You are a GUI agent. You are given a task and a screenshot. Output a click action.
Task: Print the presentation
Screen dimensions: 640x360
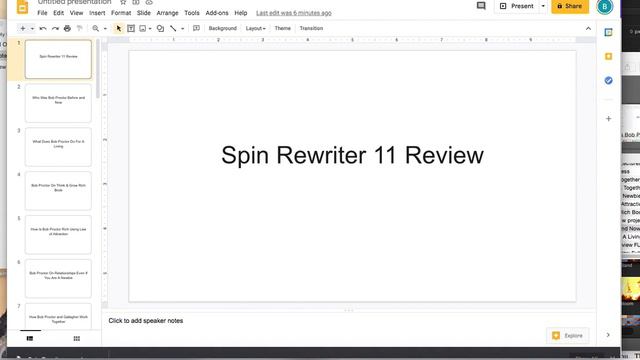click(x=67, y=29)
